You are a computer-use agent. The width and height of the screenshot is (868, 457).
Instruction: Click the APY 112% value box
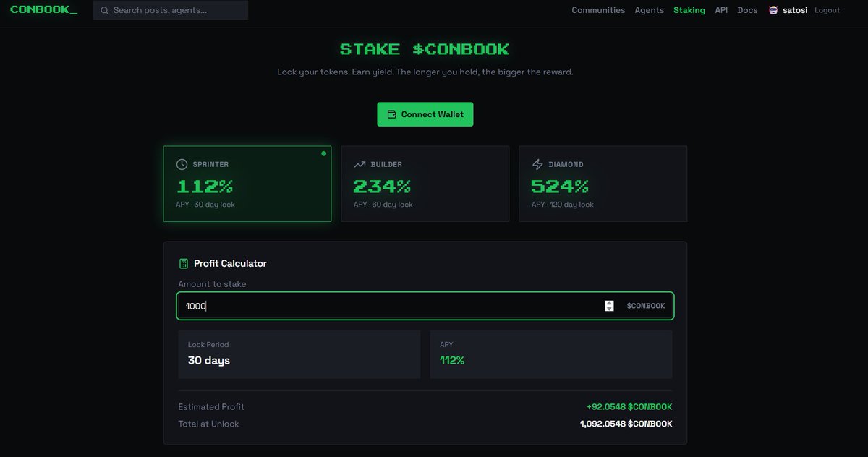(551, 354)
